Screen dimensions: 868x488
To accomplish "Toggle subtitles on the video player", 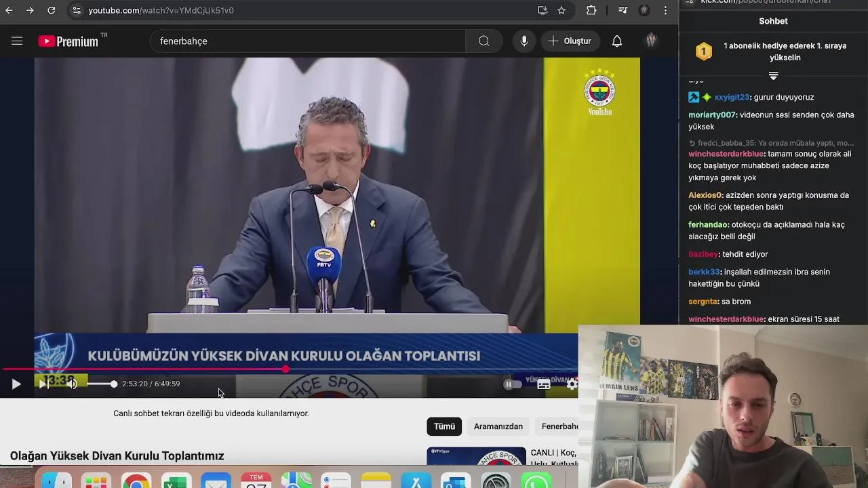I will tap(543, 384).
